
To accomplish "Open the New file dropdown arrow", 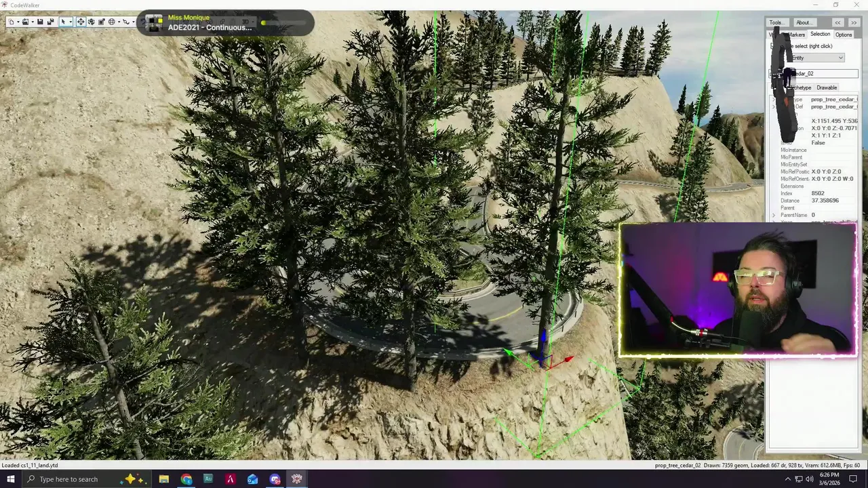I will (x=18, y=22).
